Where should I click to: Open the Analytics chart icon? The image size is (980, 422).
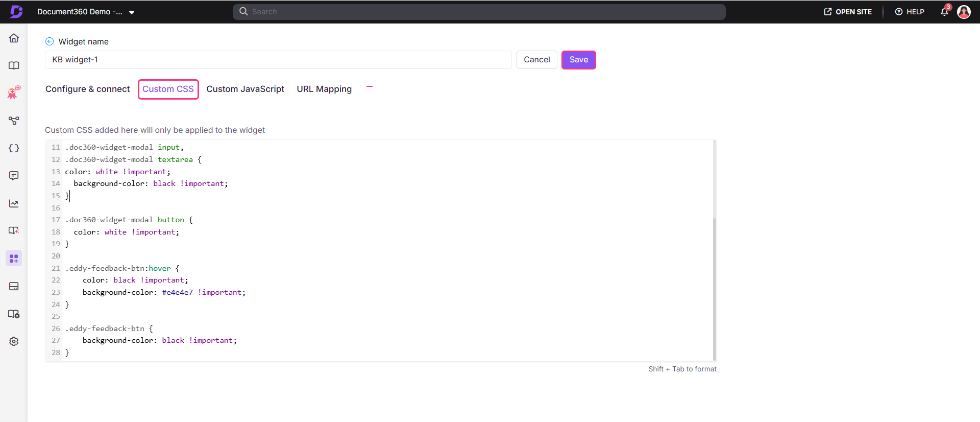(14, 203)
